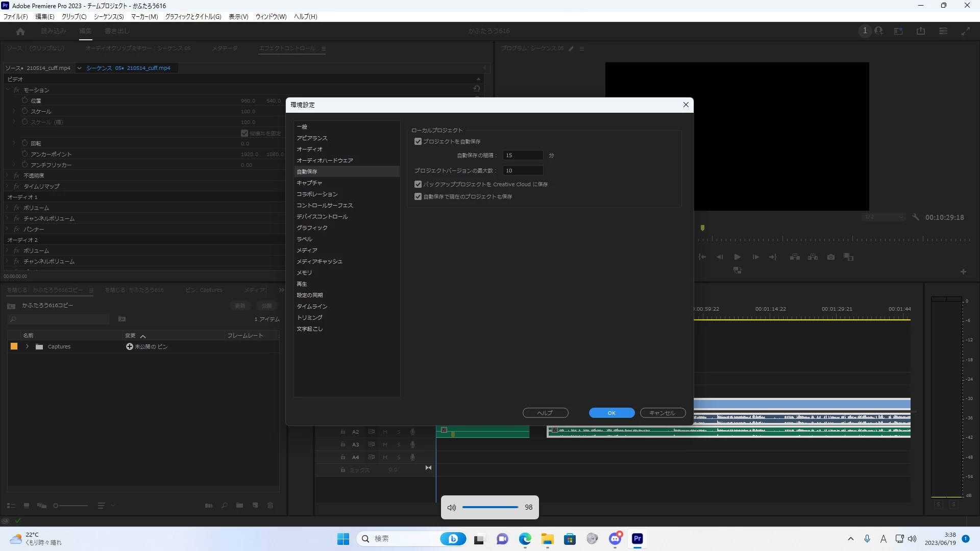The height and width of the screenshot is (551, 980).
Task: Click the Play button in the program monitor
Action: pos(738,257)
